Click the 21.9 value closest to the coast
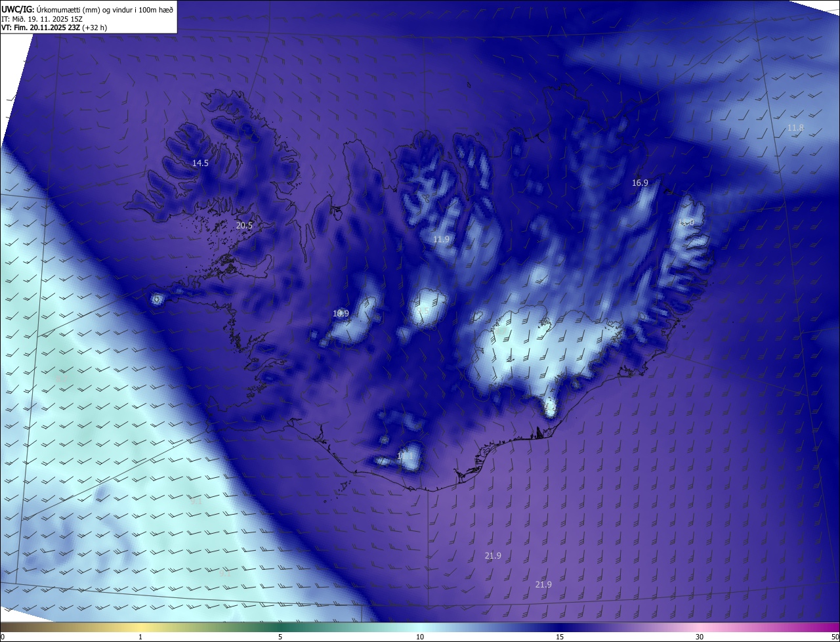This screenshot has height=642, width=840. click(x=493, y=555)
